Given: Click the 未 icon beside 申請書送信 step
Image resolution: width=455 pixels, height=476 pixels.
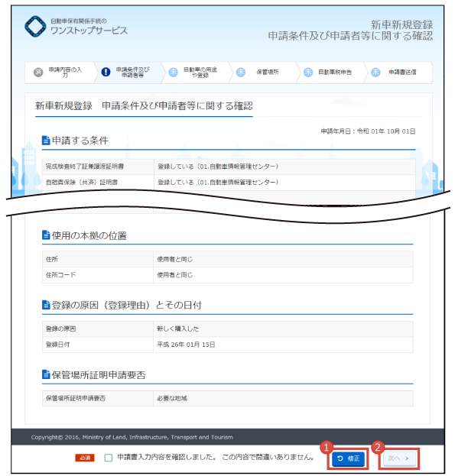Looking at the screenshot, I should coord(375,72).
